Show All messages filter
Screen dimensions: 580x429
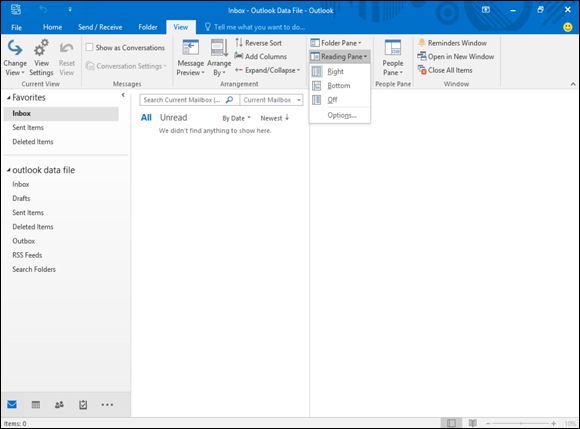click(146, 118)
